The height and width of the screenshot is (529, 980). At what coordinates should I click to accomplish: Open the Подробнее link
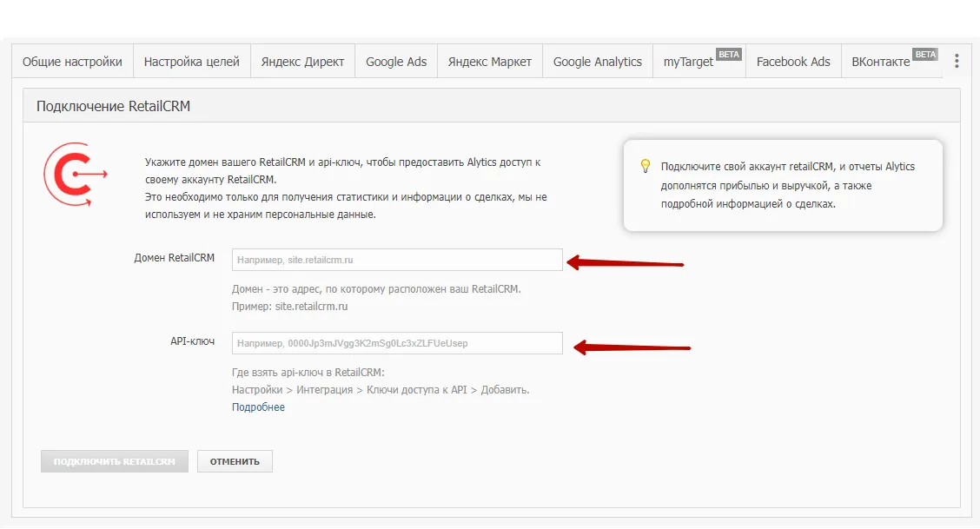click(258, 407)
